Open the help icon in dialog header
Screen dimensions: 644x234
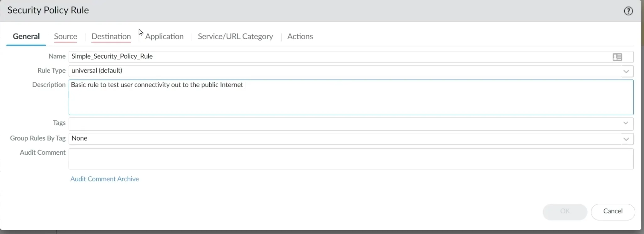point(628,11)
